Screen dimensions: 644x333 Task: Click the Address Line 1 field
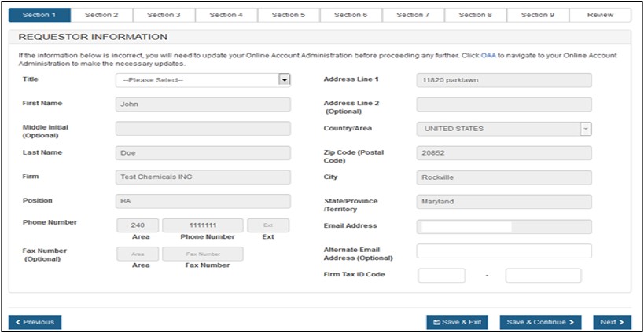[x=503, y=80]
